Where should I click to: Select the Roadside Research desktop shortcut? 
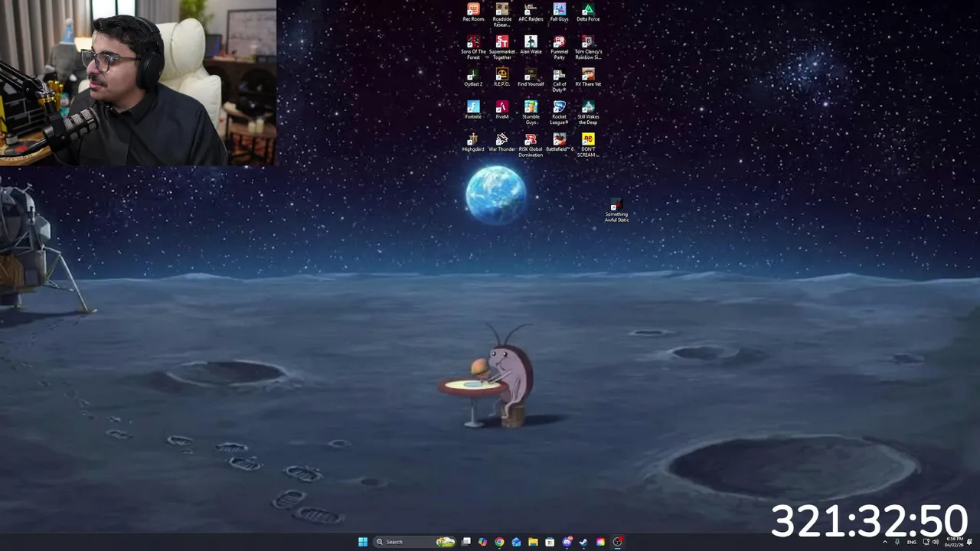tap(502, 15)
